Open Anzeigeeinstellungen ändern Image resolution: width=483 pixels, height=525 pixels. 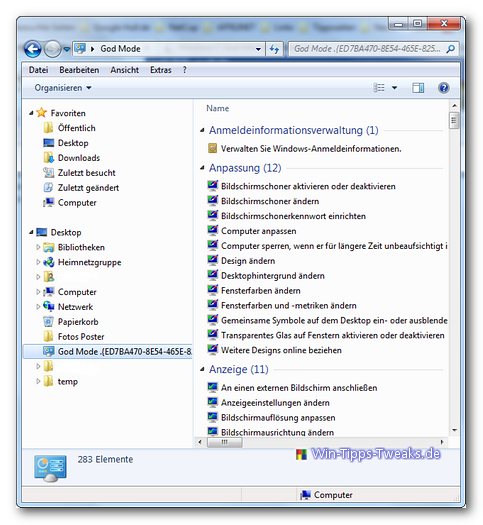coord(275,402)
